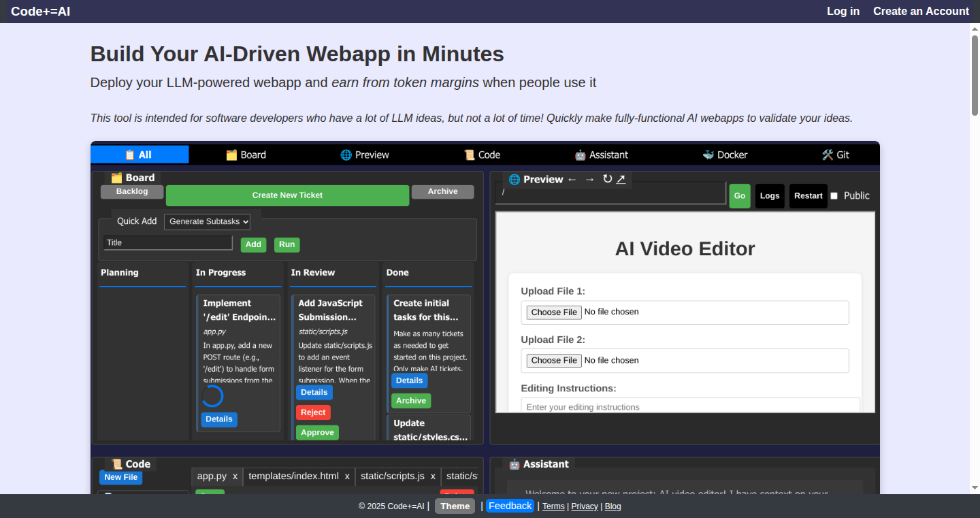Click the preview reload icon
This screenshot has width=980, height=518.
coord(608,178)
